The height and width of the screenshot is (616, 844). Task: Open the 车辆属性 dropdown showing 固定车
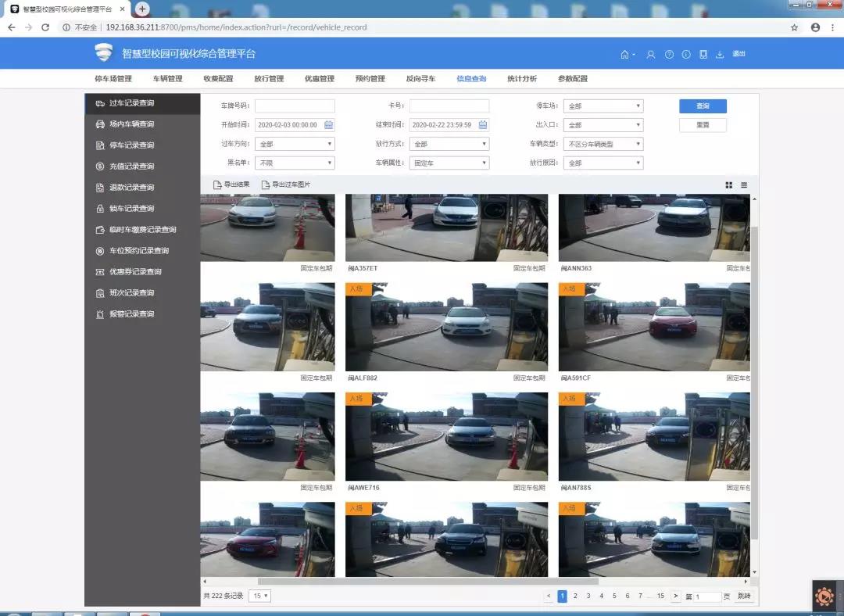pos(449,163)
